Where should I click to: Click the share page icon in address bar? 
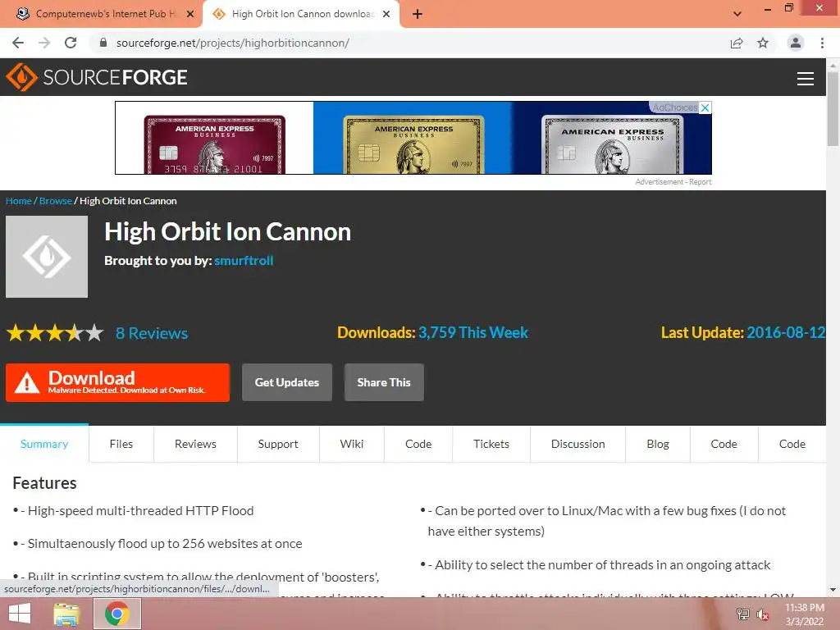(x=737, y=43)
